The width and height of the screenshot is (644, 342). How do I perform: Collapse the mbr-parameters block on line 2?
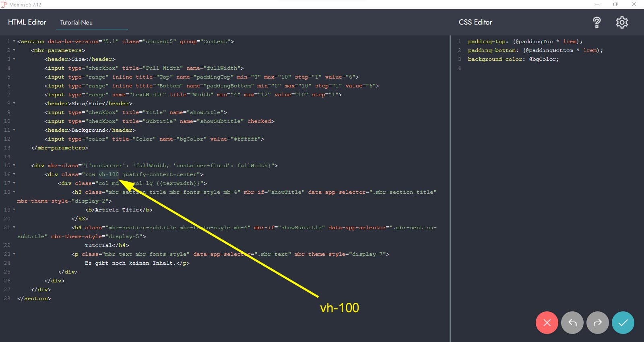[14, 50]
